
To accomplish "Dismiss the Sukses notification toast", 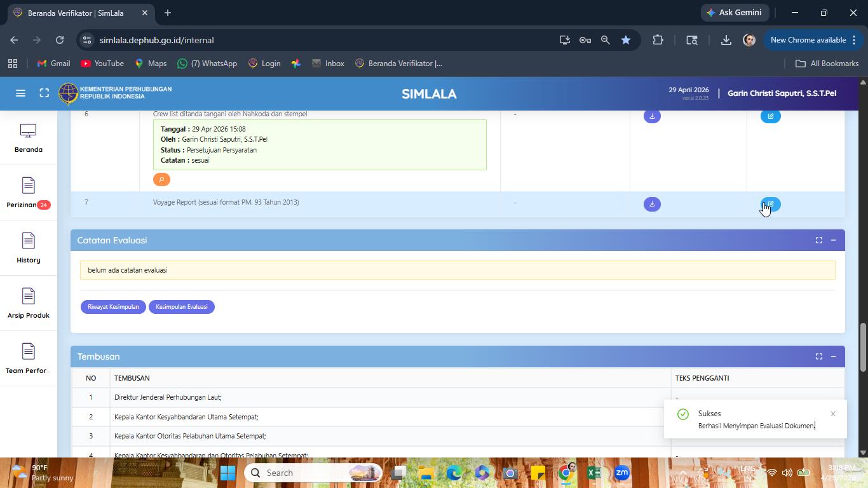I will [x=833, y=414].
